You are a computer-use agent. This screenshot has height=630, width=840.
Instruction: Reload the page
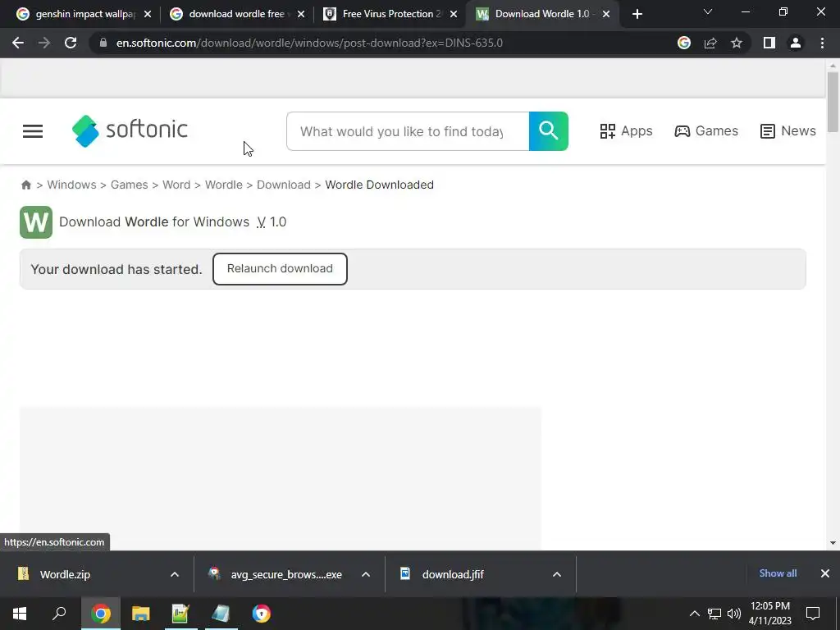[x=71, y=43]
